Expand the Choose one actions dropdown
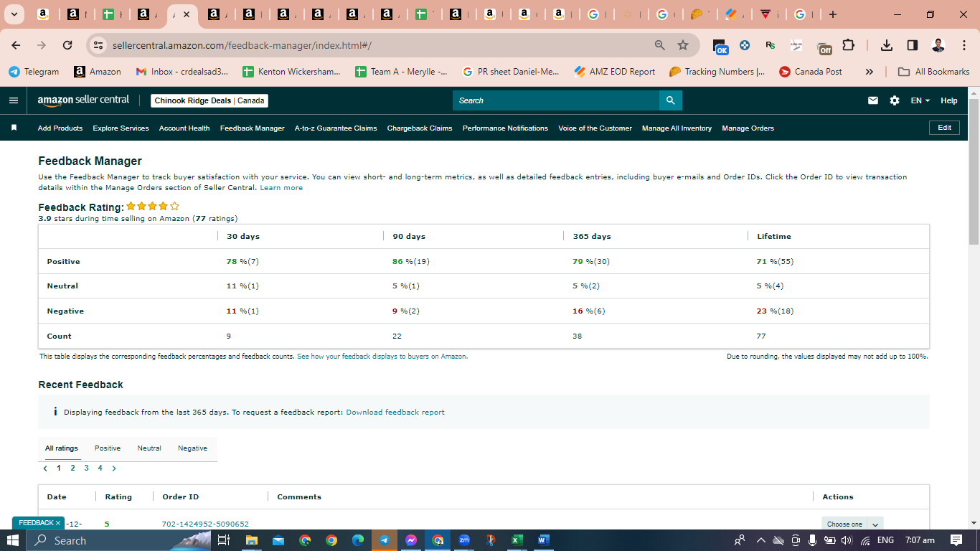The image size is (980, 551). pos(852,524)
